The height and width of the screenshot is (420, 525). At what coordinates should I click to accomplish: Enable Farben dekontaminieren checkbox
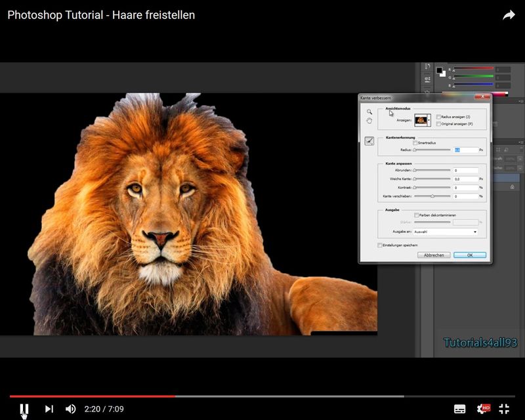(416, 215)
